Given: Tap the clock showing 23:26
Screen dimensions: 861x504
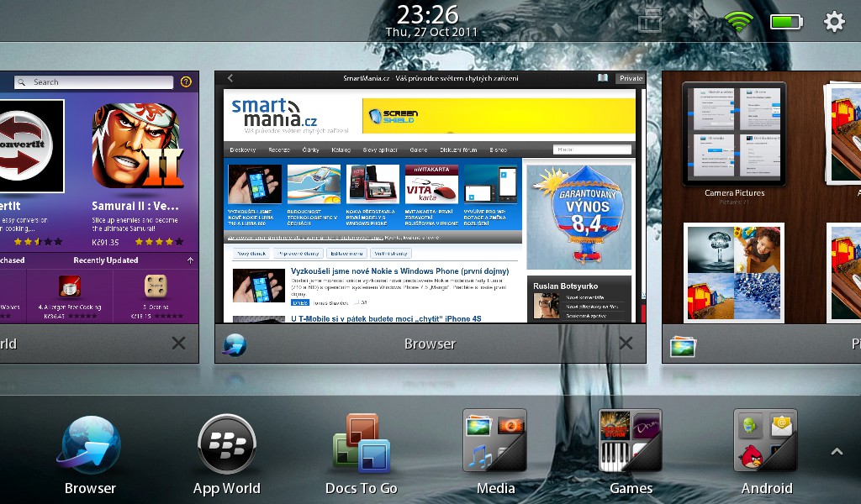Looking at the screenshot, I should (428, 14).
